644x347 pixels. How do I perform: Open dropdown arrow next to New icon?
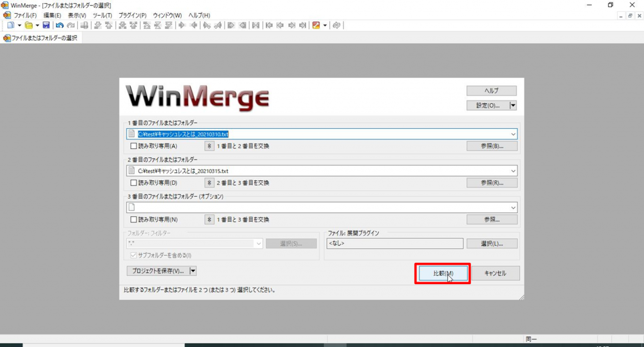click(x=19, y=26)
